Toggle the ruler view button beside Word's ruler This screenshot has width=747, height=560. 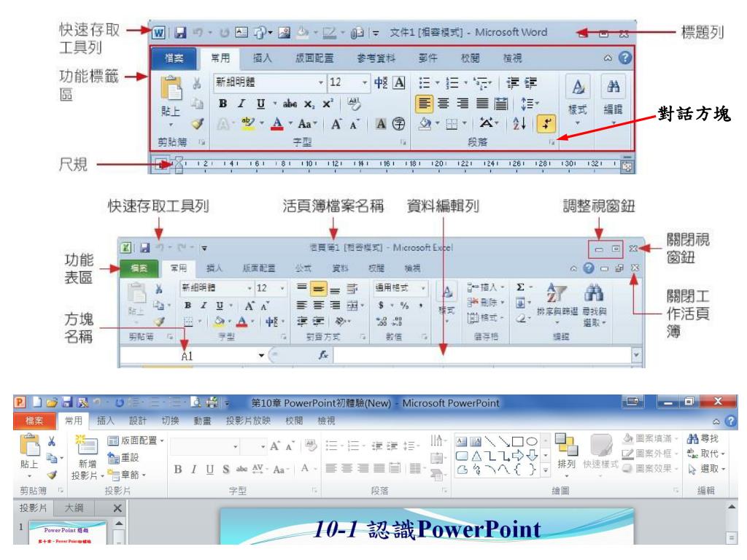[x=627, y=165]
